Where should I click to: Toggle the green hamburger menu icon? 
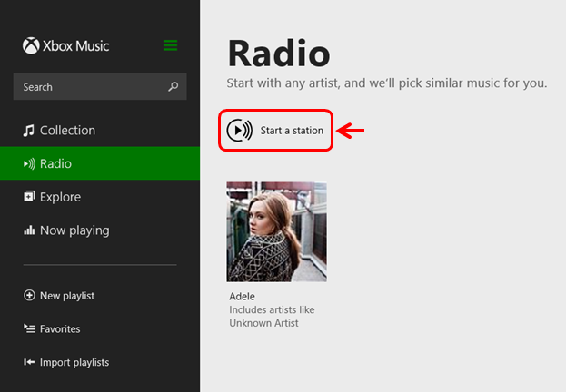pyautogui.click(x=171, y=45)
